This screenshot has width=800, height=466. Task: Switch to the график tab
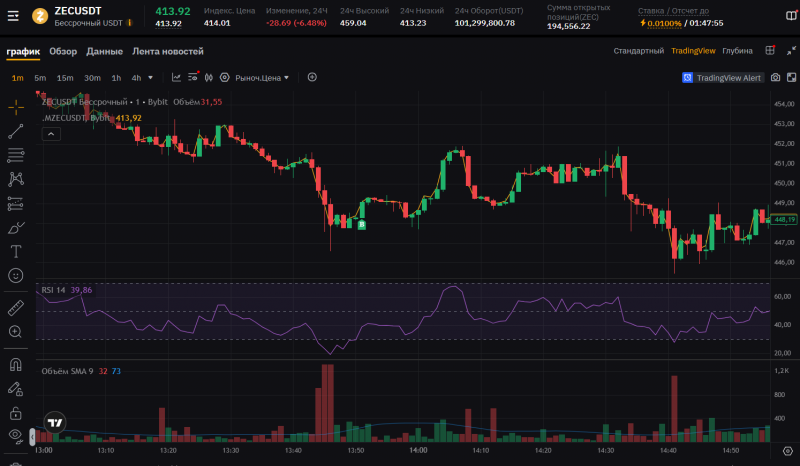(23, 52)
